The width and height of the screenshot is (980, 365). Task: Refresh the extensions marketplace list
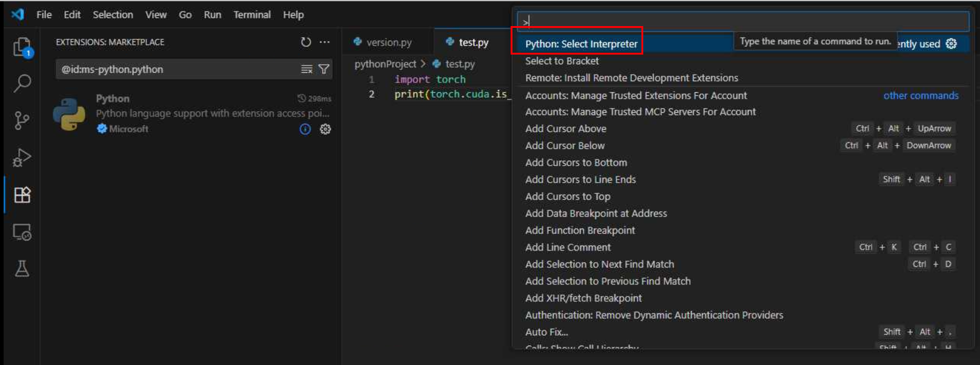pos(306,42)
